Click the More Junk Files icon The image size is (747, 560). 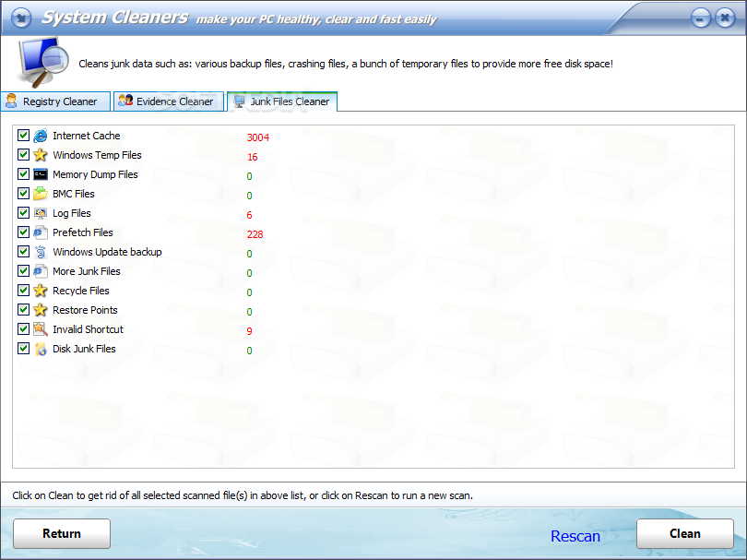coord(41,271)
